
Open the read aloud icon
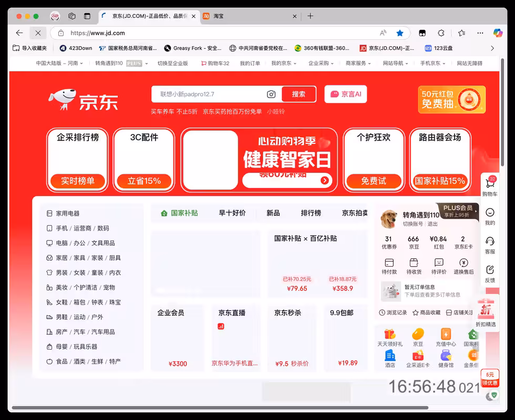click(383, 33)
